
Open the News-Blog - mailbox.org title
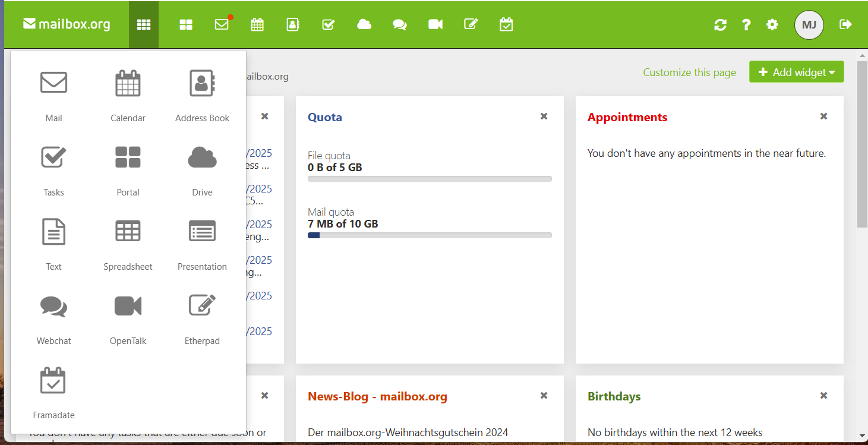(377, 396)
